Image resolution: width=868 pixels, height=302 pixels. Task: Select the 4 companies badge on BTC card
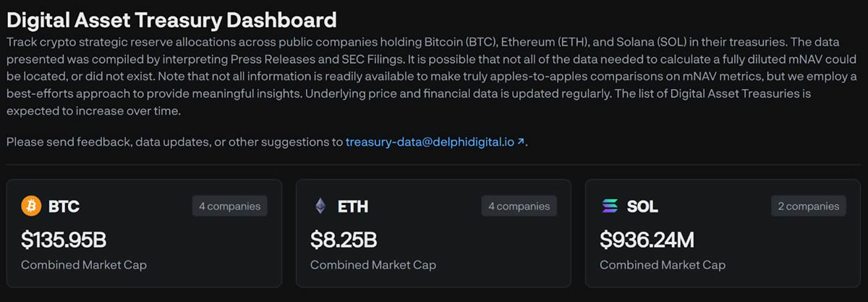click(229, 206)
